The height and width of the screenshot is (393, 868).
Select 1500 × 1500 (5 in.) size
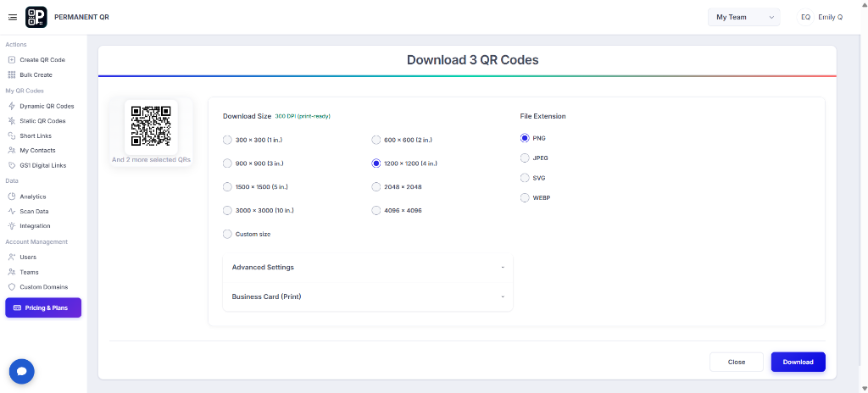[x=227, y=186]
